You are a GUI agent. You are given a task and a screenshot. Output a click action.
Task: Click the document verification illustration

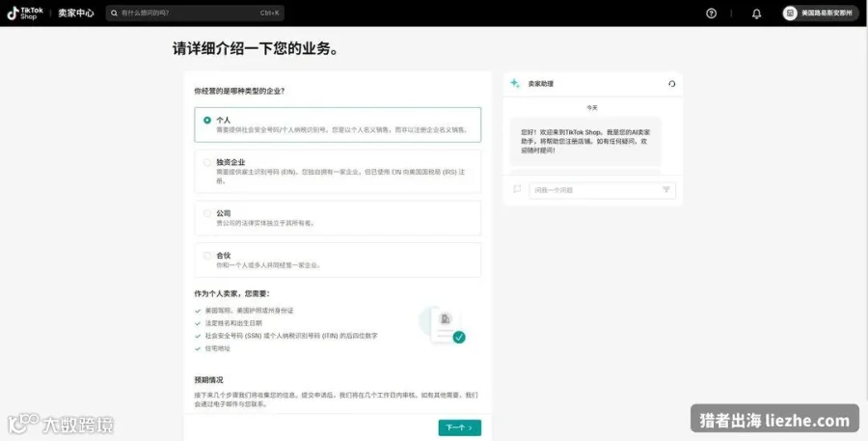point(443,326)
